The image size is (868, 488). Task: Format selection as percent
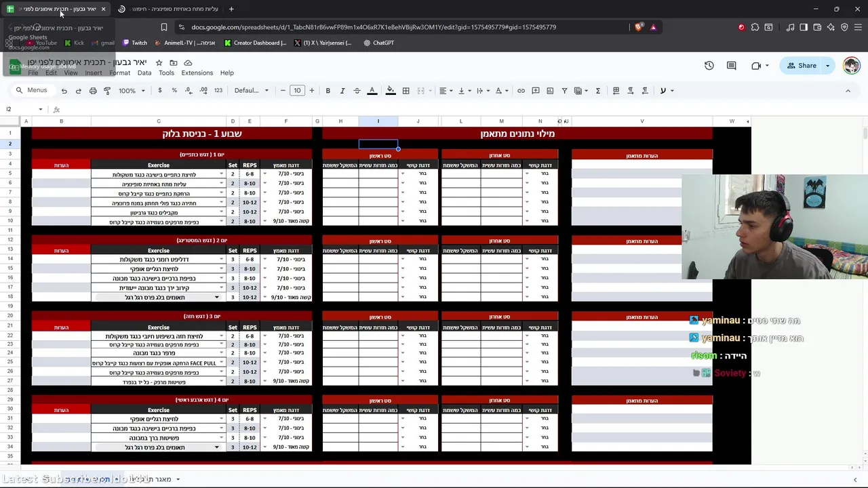click(174, 91)
